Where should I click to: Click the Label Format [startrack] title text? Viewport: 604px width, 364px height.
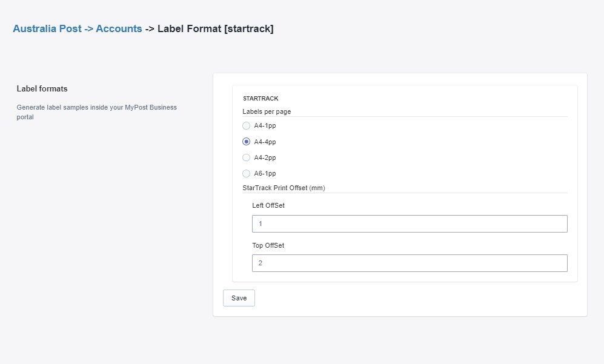pos(215,29)
